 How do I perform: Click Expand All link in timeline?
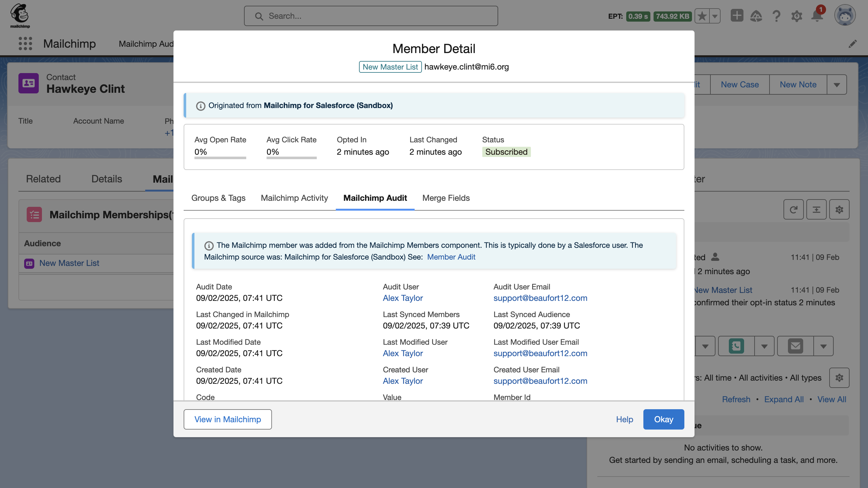click(x=784, y=399)
